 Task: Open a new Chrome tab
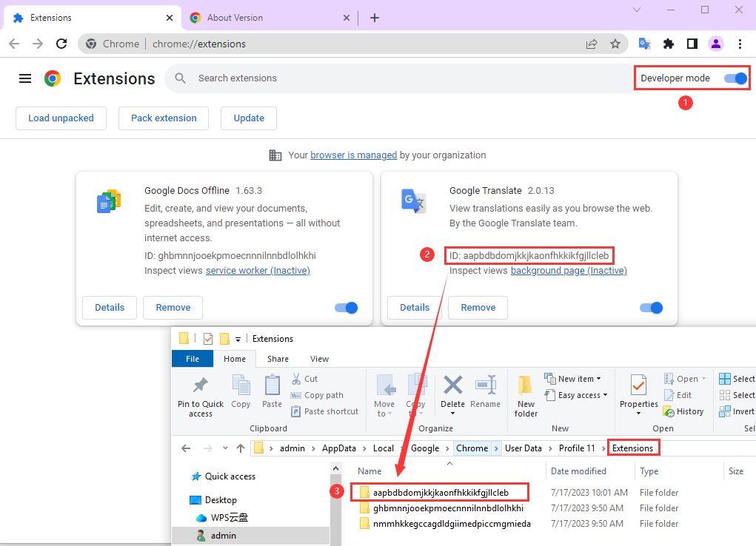[375, 18]
